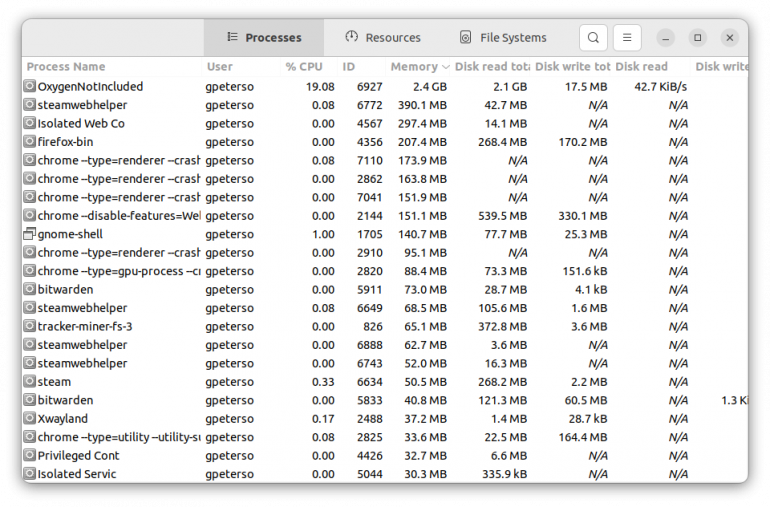
Task: Sort by Disk read total column header
Action: click(x=492, y=67)
